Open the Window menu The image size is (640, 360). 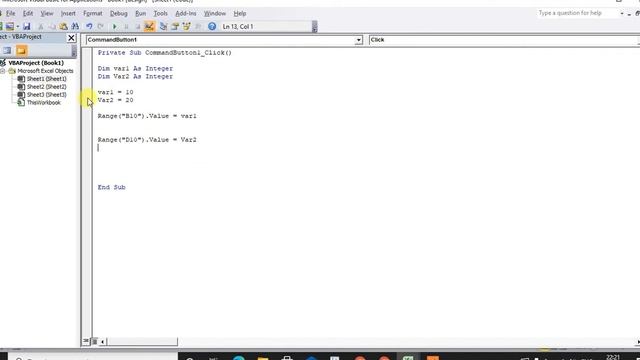click(215, 13)
